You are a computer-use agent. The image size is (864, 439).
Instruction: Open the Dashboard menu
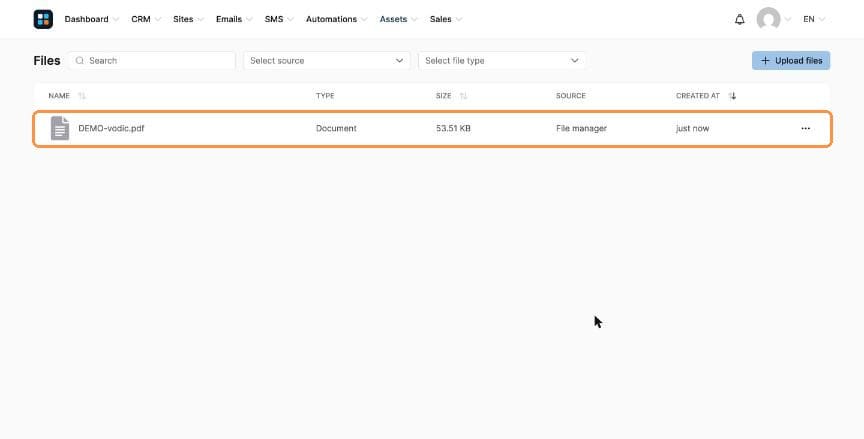91,19
